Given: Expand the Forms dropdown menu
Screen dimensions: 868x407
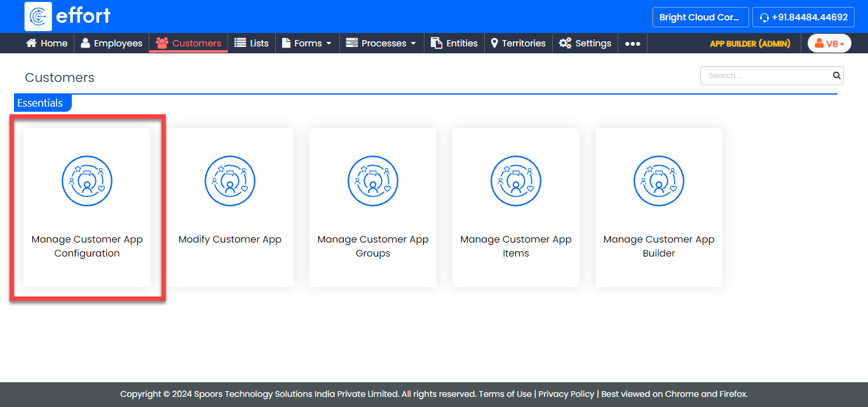Looking at the screenshot, I should point(307,43).
